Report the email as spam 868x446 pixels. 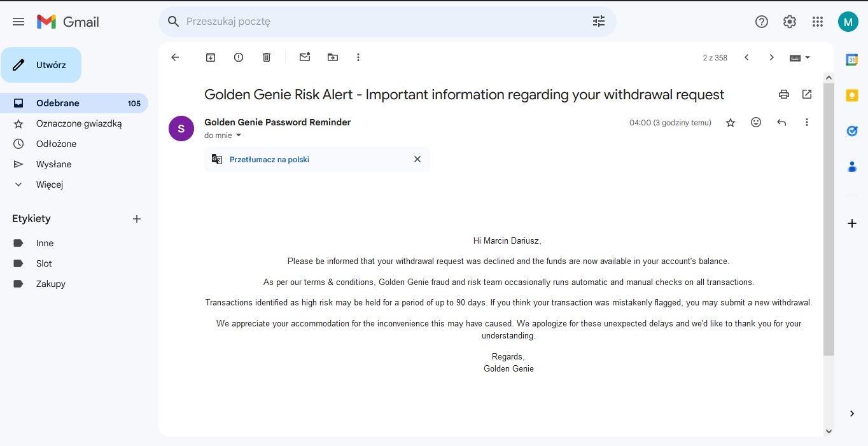click(239, 57)
